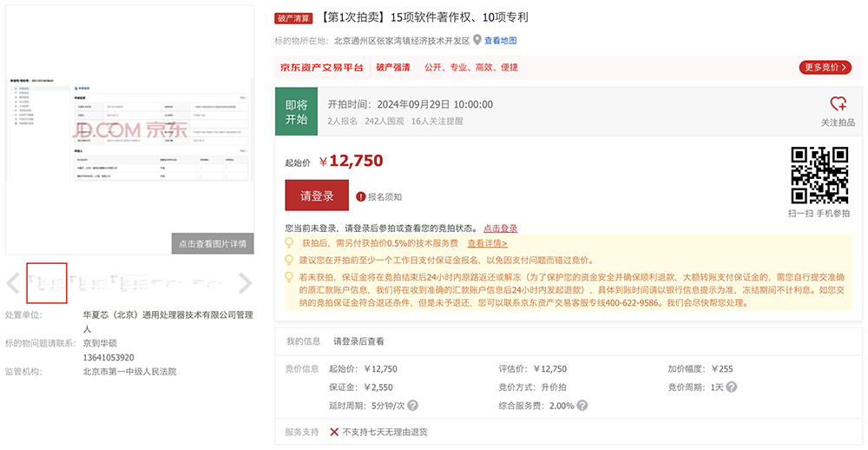868x450 pixels.
Task: Click the 京东资产交易平台 banner title
Action: click(321, 67)
